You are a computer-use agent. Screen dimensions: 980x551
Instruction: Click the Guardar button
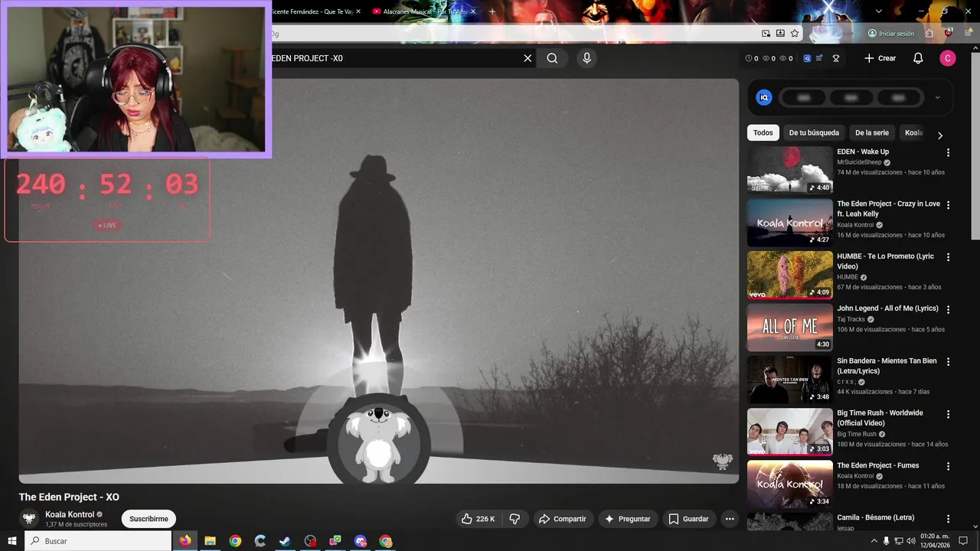tap(689, 519)
